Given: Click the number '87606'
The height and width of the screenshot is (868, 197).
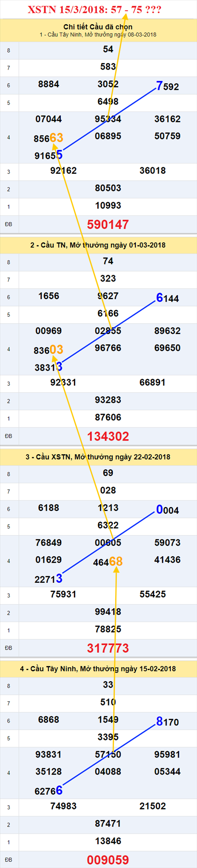Looking at the screenshot, I should click(108, 417).
